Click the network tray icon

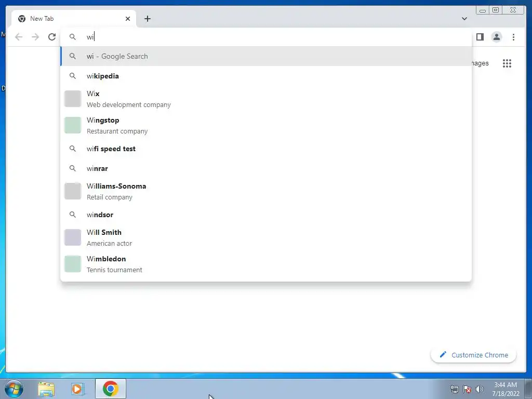pos(454,389)
